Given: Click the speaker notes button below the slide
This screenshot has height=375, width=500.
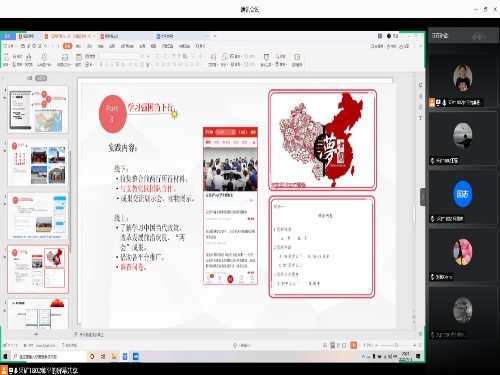Looking at the screenshot, I should [x=89, y=334].
